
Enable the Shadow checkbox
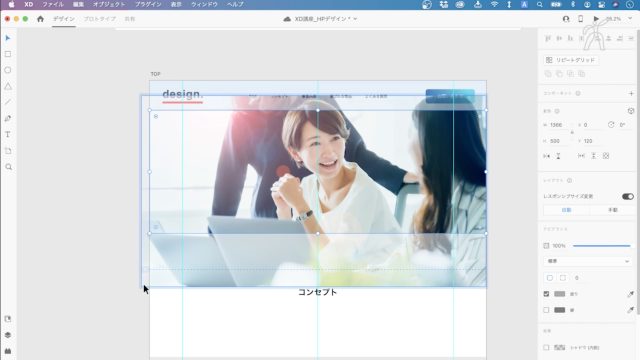(546, 347)
